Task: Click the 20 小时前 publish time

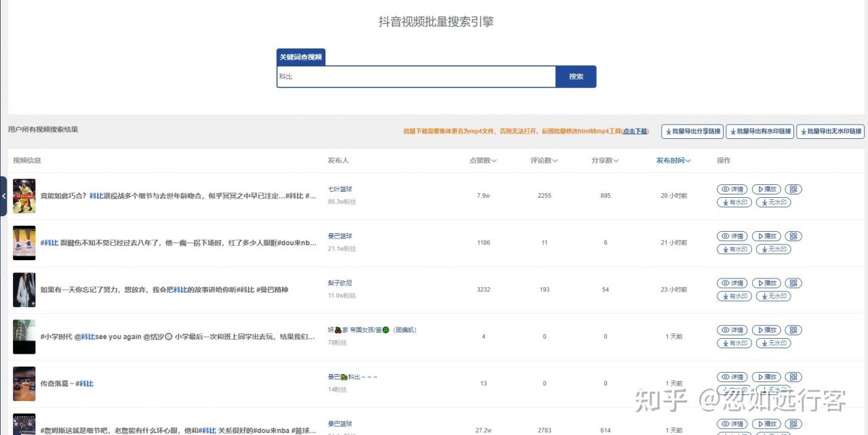Action: tap(673, 196)
